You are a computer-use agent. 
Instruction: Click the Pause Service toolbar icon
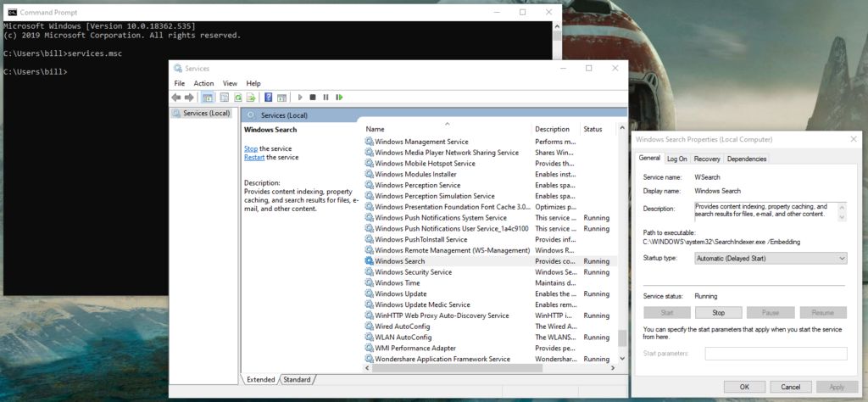point(325,98)
